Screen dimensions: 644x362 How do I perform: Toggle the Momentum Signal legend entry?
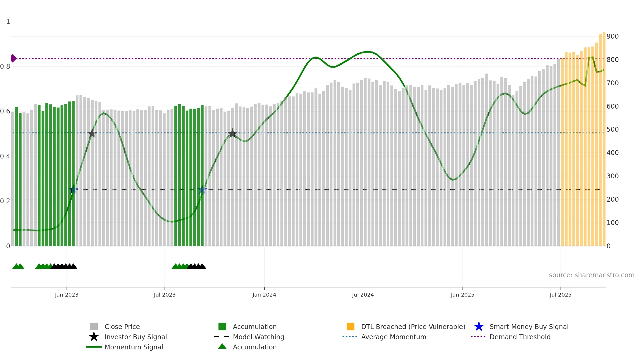coord(134,347)
